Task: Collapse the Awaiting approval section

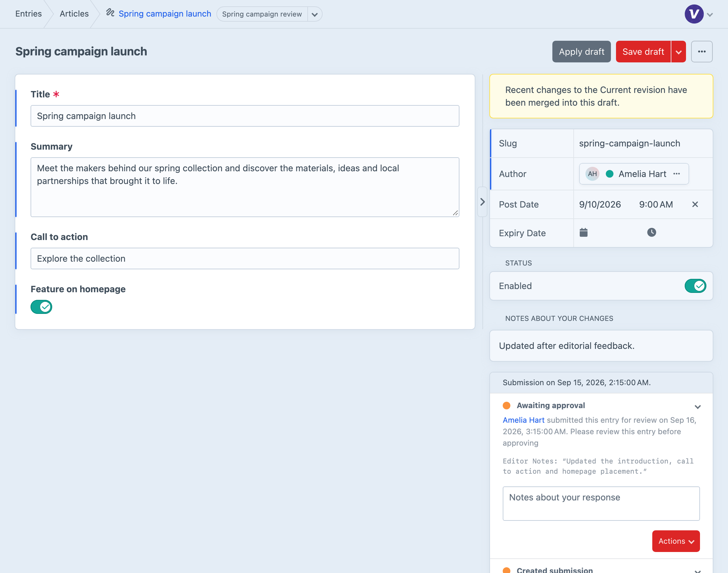Action: coord(697,407)
